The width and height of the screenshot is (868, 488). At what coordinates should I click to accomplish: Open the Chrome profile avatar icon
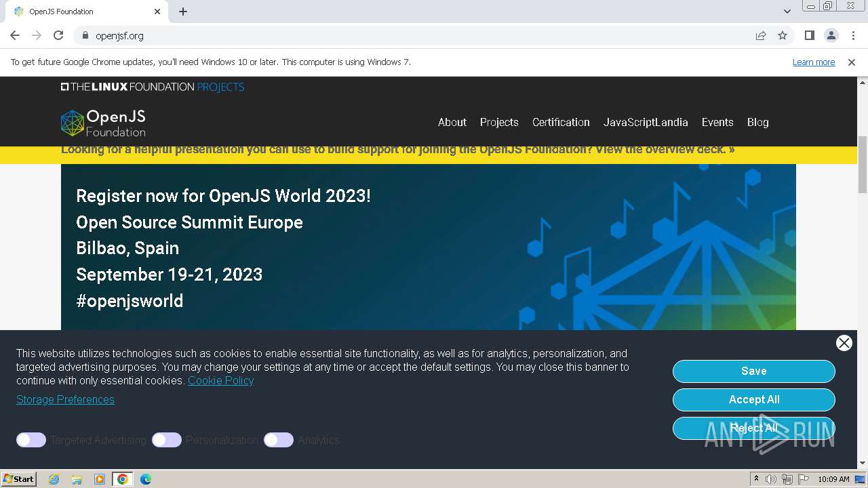(831, 35)
